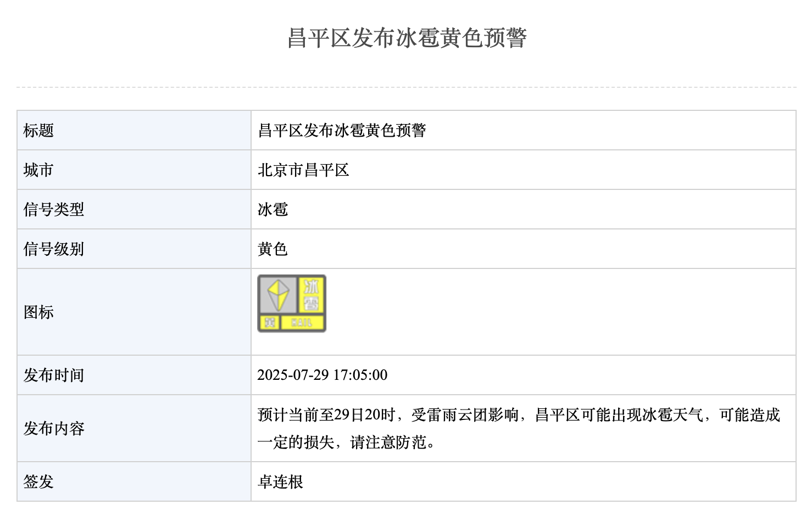
Task: Click the signal level value 黄色
Action: pos(272,249)
